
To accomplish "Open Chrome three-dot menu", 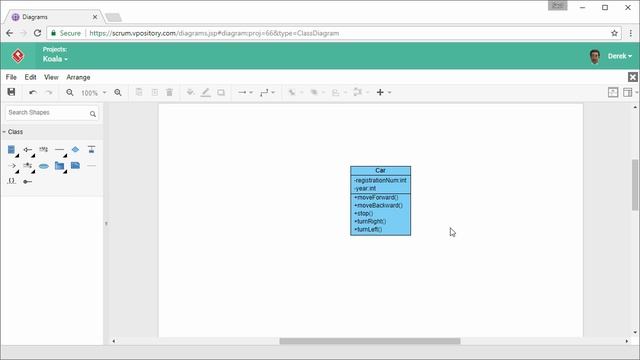I will pos(631,33).
